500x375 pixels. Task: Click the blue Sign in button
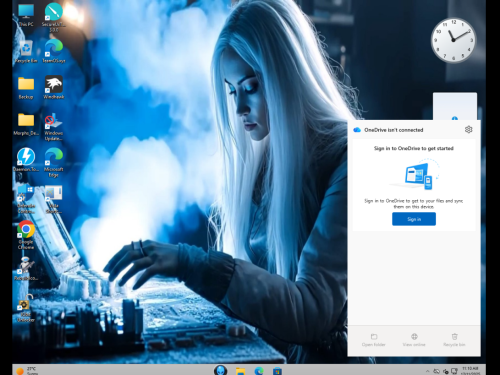click(x=414, y=219)
